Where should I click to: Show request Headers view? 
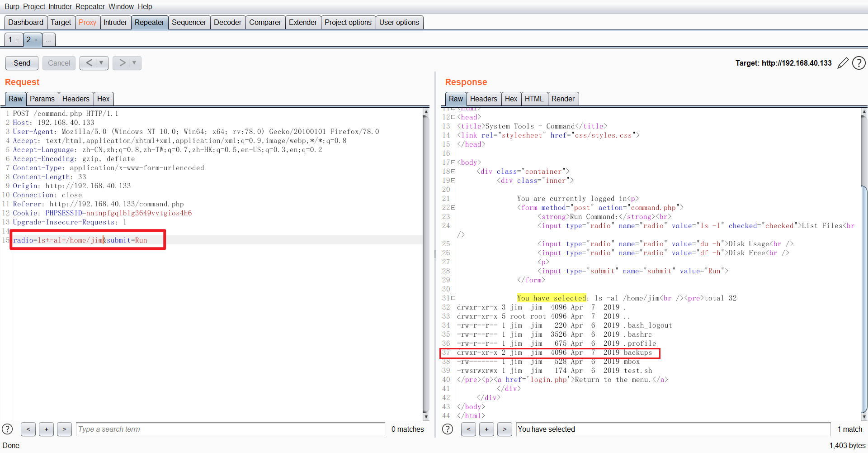click(75, 99)
